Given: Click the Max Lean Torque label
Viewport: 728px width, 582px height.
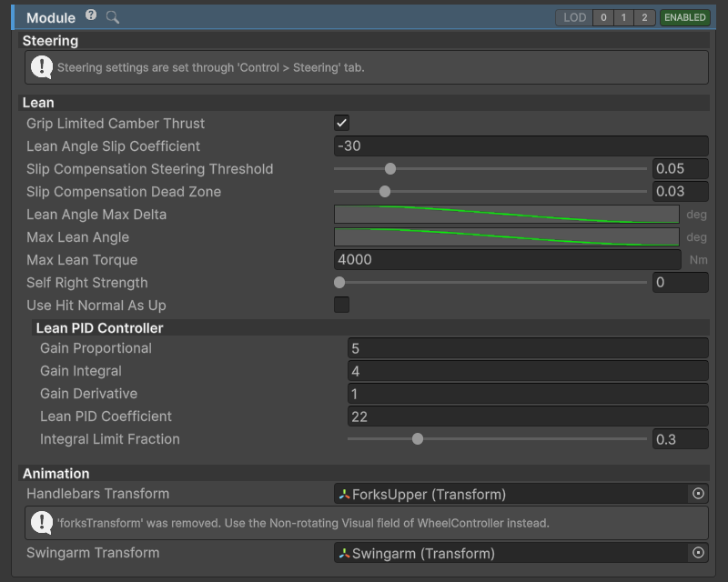Looking at the screenshot, I should click(82, 260).
